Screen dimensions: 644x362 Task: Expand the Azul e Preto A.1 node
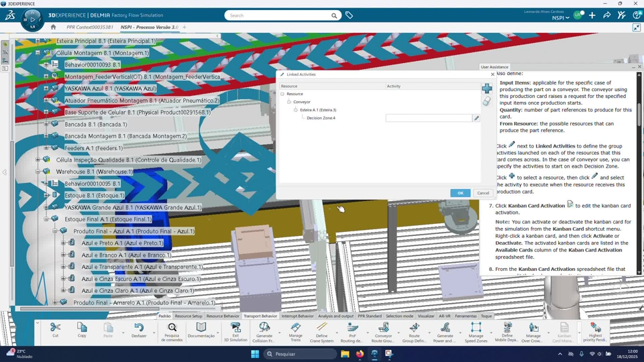pos(63,243)
